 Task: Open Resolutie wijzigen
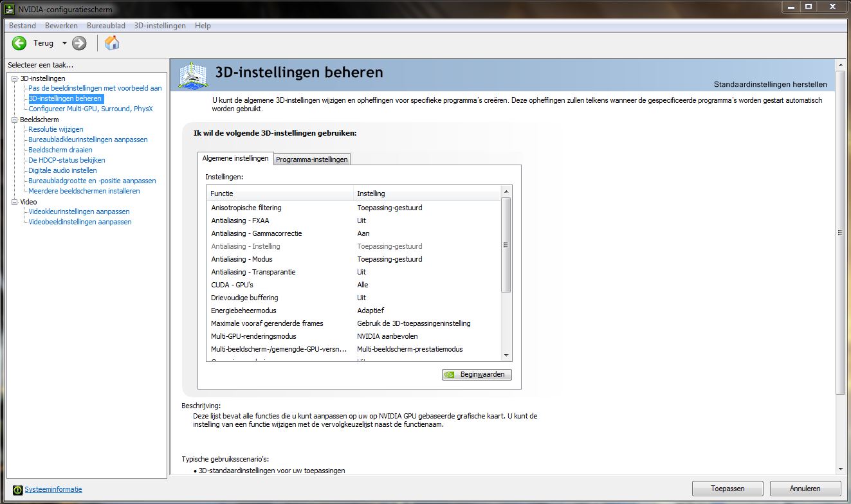point(56,129)
